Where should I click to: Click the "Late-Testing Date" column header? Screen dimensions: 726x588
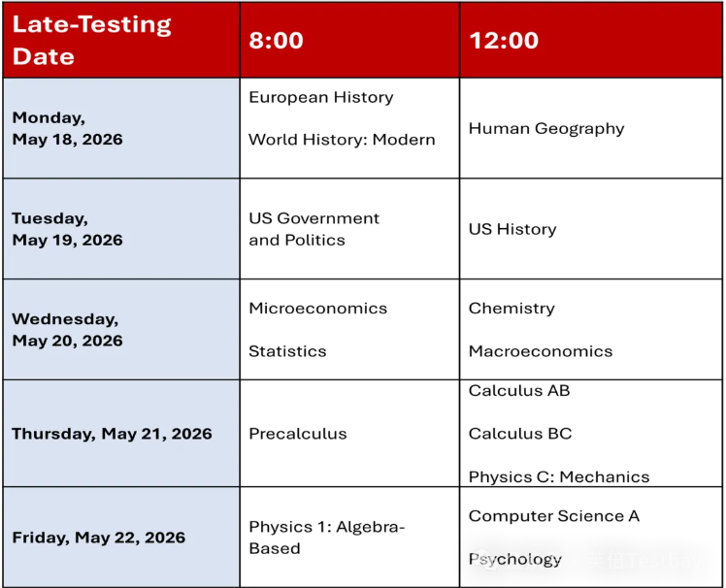(91, 40)
